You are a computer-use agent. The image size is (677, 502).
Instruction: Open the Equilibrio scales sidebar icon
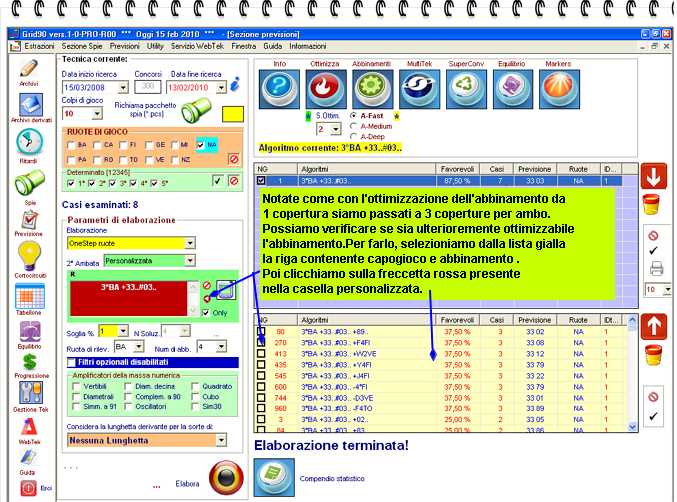pos(29,332)
